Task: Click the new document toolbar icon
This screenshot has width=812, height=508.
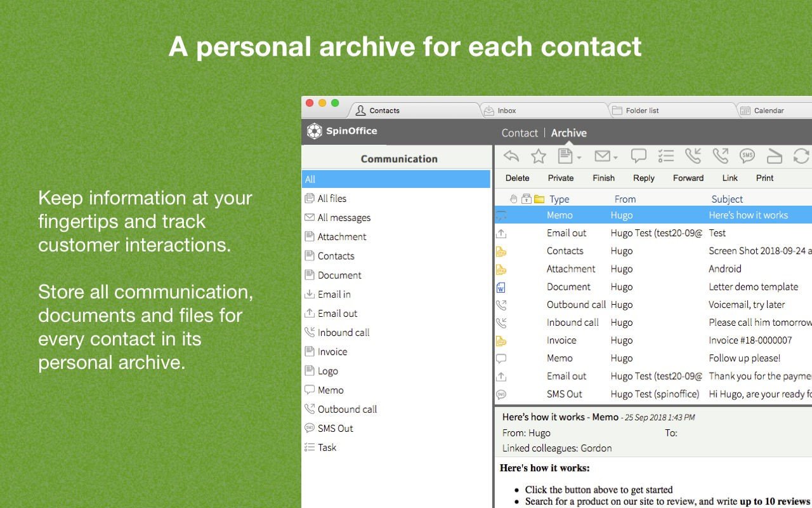Action: click(565, 156)
